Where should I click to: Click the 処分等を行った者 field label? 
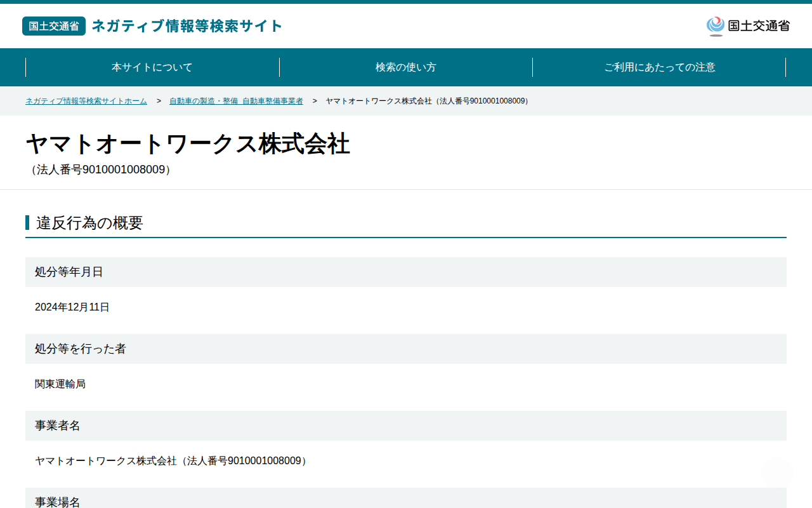click(81, 349)
